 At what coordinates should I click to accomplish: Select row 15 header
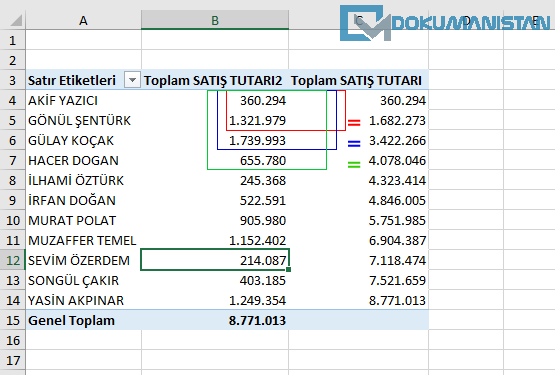(x=13, y=320)
